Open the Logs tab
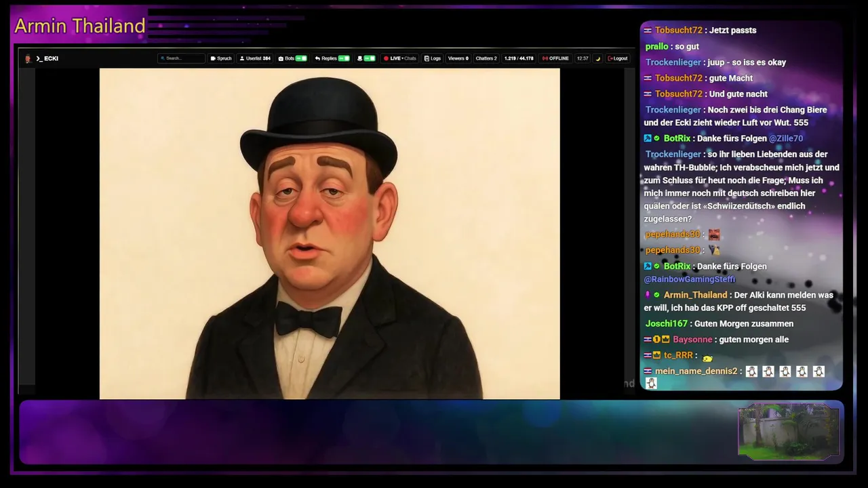This screenshot has height=488, width=868. [x=433, y=58]
